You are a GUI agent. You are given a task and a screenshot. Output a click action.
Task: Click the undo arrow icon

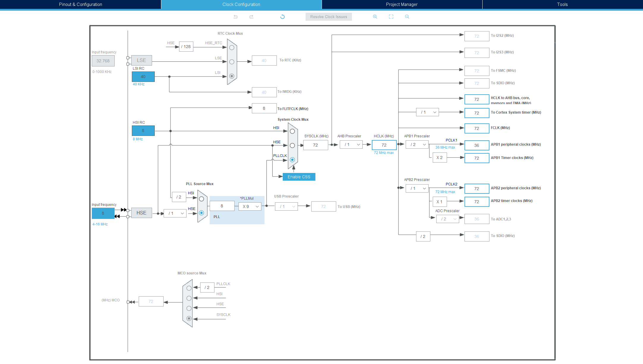click(236, 17)
